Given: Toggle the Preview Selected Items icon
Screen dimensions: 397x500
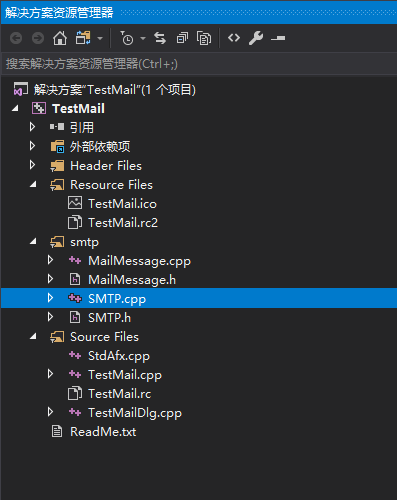Looking at the screenshot, I should pos(278,39).
